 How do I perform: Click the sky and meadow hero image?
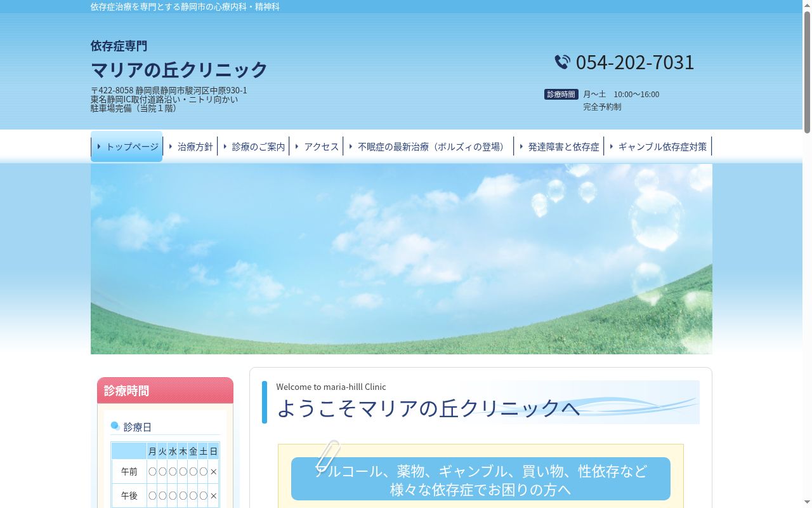(x=402, y=259)
